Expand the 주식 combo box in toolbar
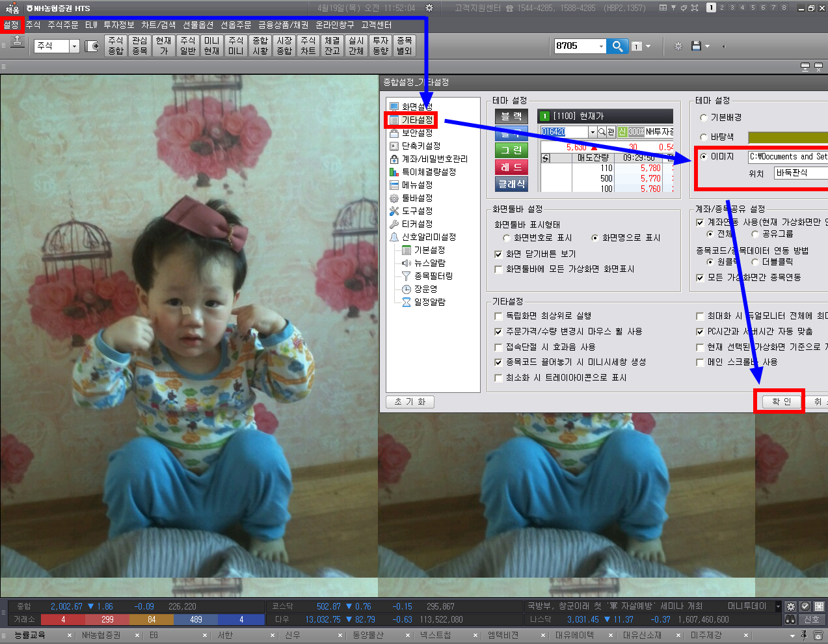Screen dimensions: 828x644 [x=74, y=46]
